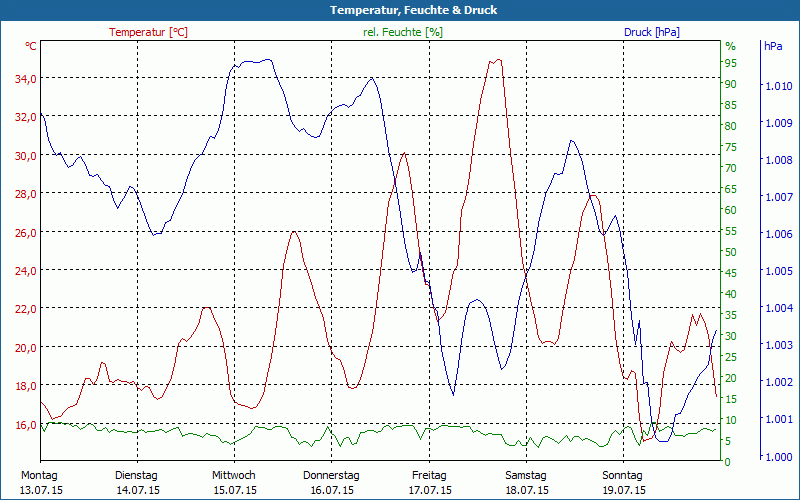Select the Mittwoch 15.07.15 date marker

tap(234, 482)
